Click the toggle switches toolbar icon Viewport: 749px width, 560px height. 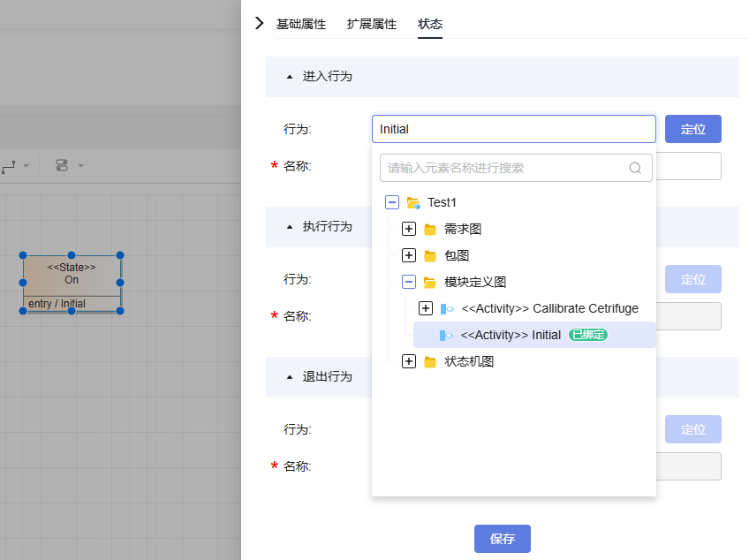[61, 165]
